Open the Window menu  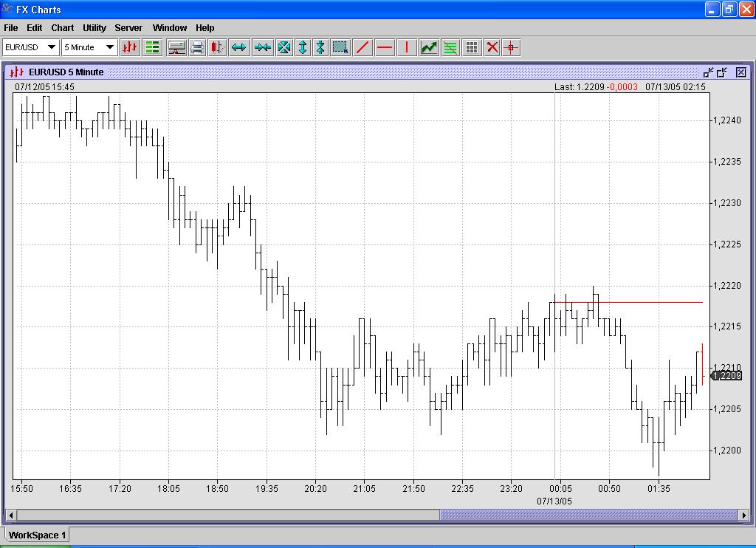(170, 28)
